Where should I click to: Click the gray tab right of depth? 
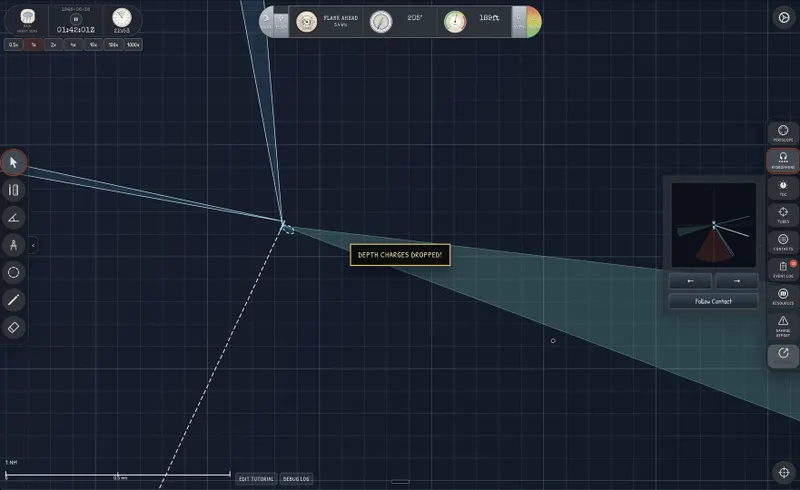tap(518, 22)
